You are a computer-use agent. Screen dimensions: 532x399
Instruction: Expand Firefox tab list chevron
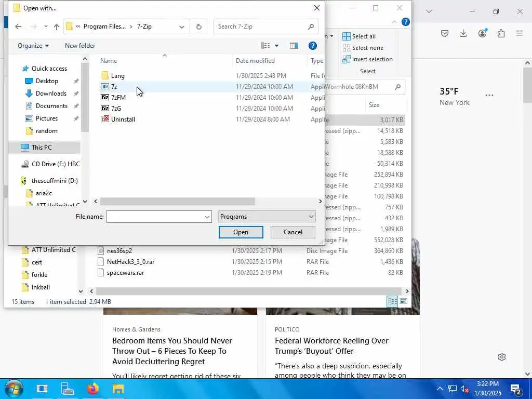click(x=429, y=11)
